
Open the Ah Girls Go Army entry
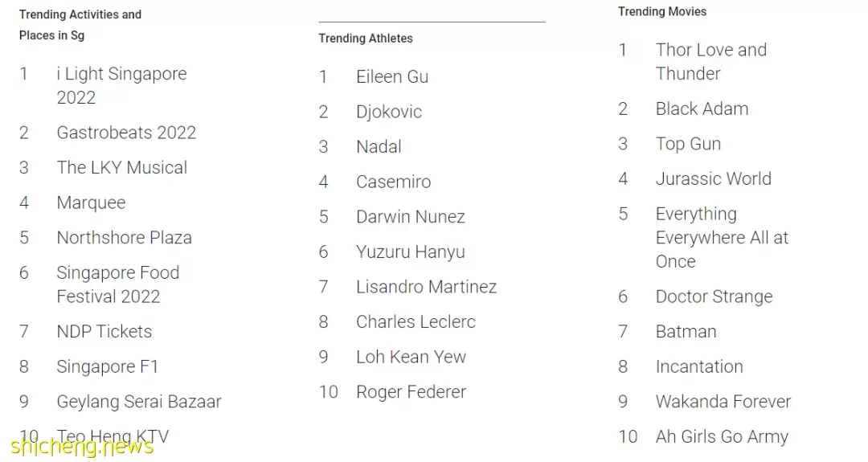(x=722, y=436)
